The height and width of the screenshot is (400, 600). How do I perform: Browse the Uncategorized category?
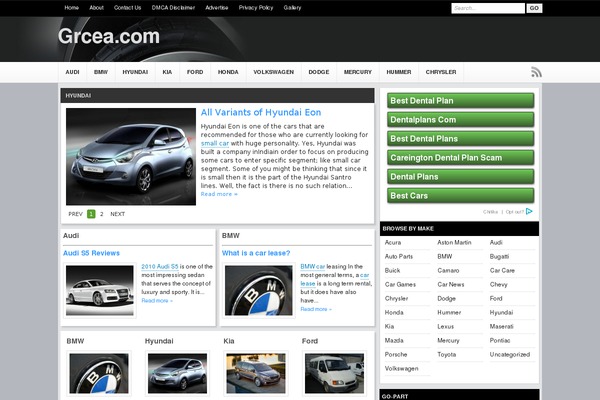tap(510, 354)
